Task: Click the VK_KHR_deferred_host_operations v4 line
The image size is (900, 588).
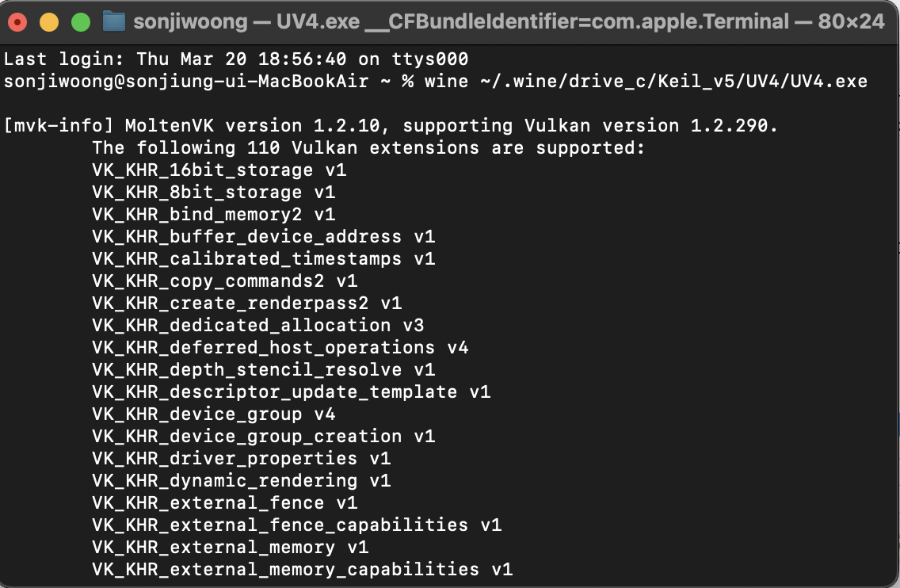Action: pyautogui.click(x=280, y=347)
